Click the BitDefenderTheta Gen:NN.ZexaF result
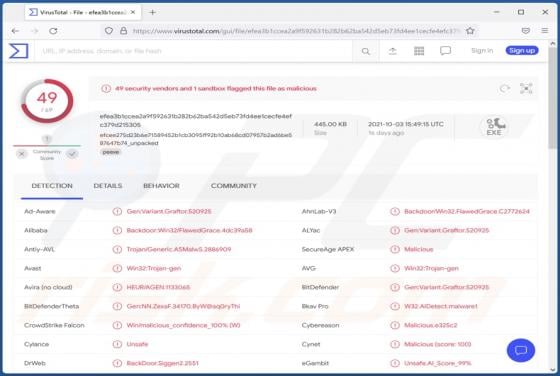 (183, 306)
